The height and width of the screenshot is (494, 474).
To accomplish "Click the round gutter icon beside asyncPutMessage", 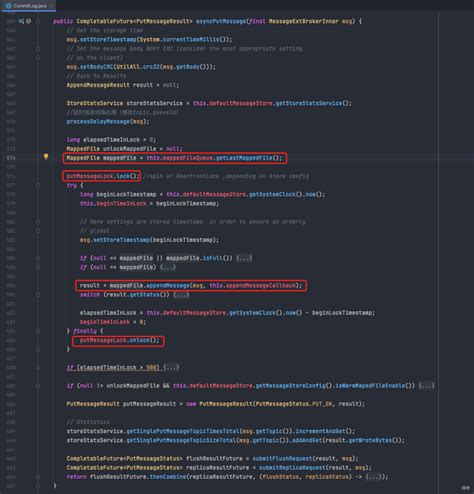I will tap(29, 21).
